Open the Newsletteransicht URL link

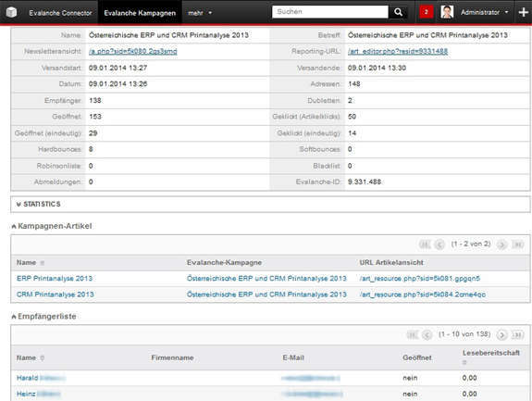coord(132,51)
